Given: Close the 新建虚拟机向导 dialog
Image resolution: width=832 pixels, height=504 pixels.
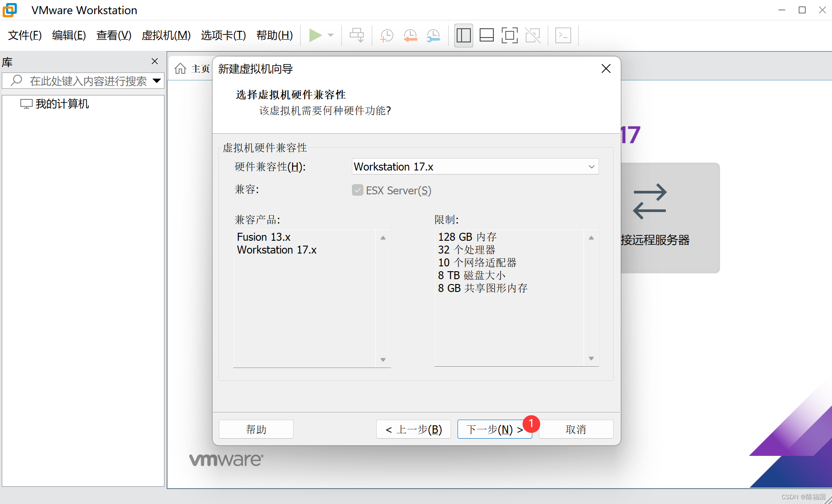Looking at the screenshot, I should (606, 68).
